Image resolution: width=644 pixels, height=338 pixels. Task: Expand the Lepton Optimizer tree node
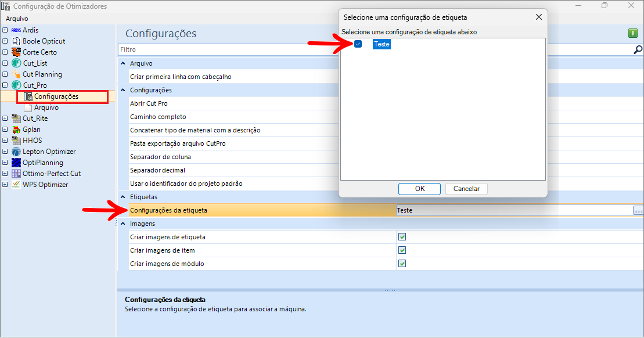point(5,152)
